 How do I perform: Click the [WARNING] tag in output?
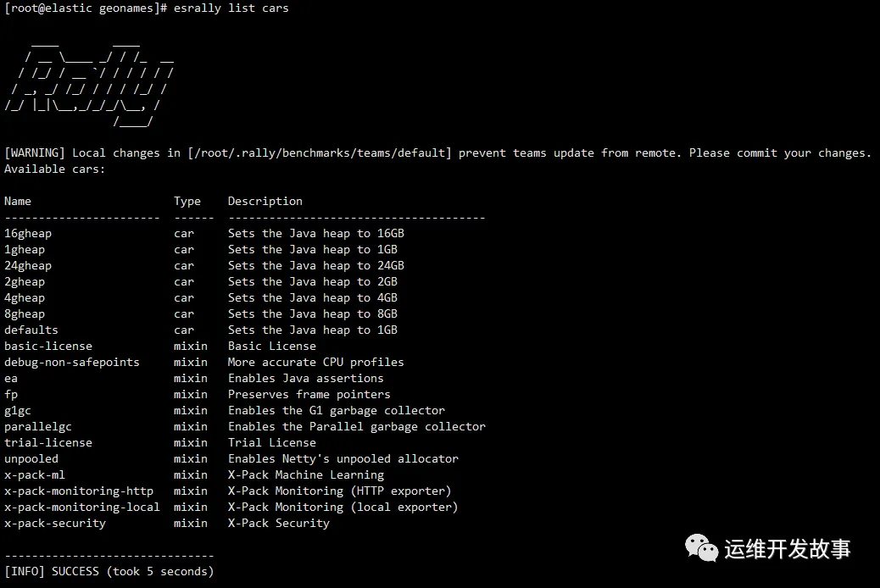[x=35, y=153]
